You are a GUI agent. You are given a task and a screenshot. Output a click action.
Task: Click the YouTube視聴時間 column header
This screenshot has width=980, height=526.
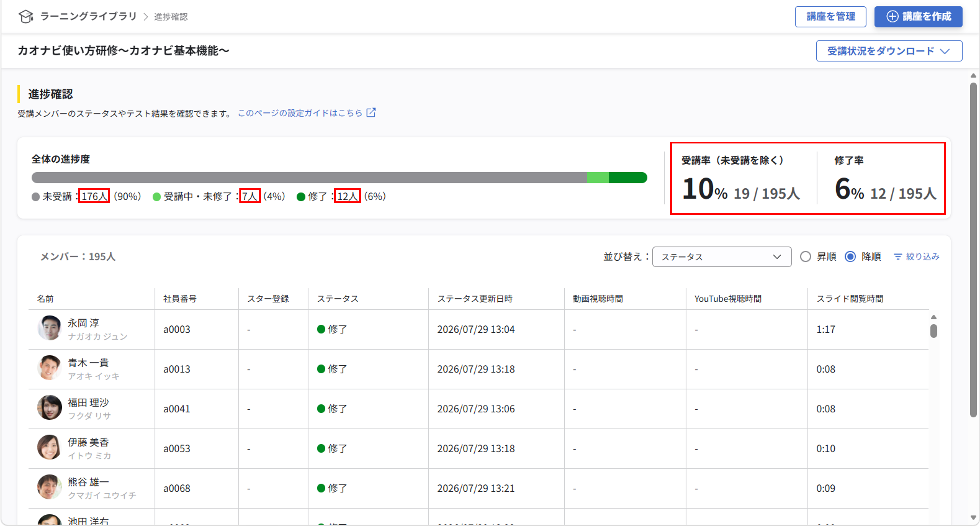(x=728, y=299)
